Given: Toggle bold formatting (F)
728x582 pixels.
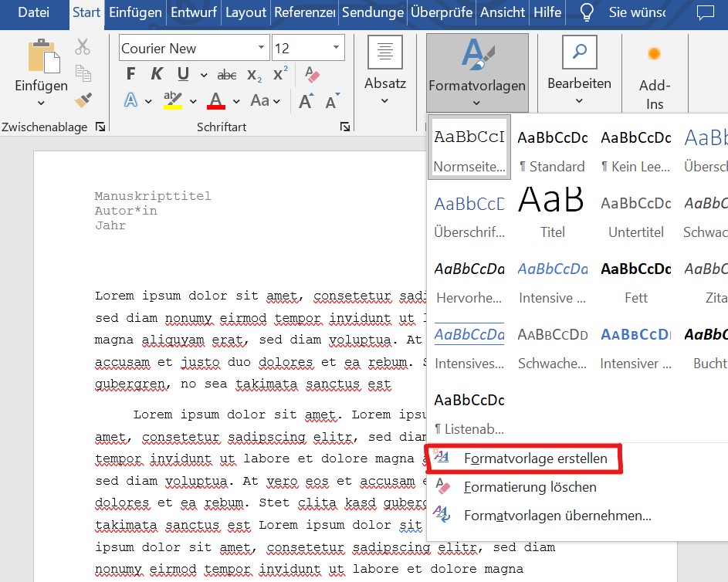Looking at the screenshot, I should pyautogui.click(x=130, y=74).
